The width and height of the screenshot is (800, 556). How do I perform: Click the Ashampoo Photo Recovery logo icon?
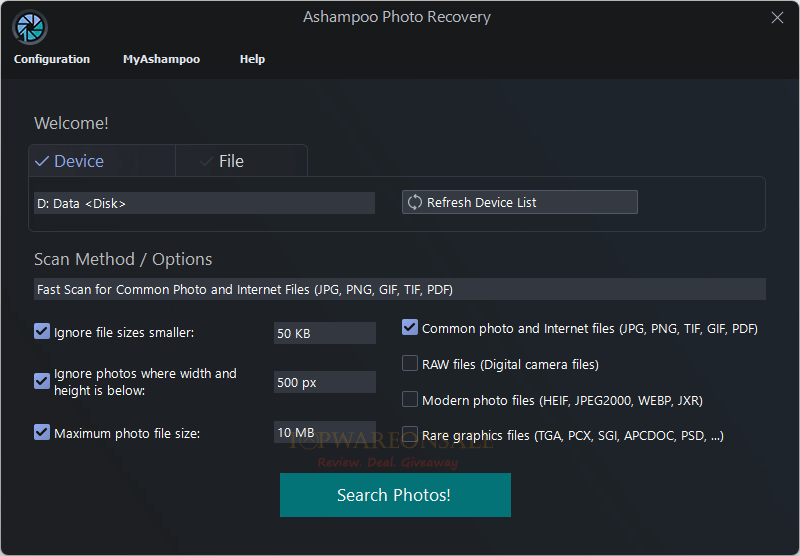(x=30, y=27)
